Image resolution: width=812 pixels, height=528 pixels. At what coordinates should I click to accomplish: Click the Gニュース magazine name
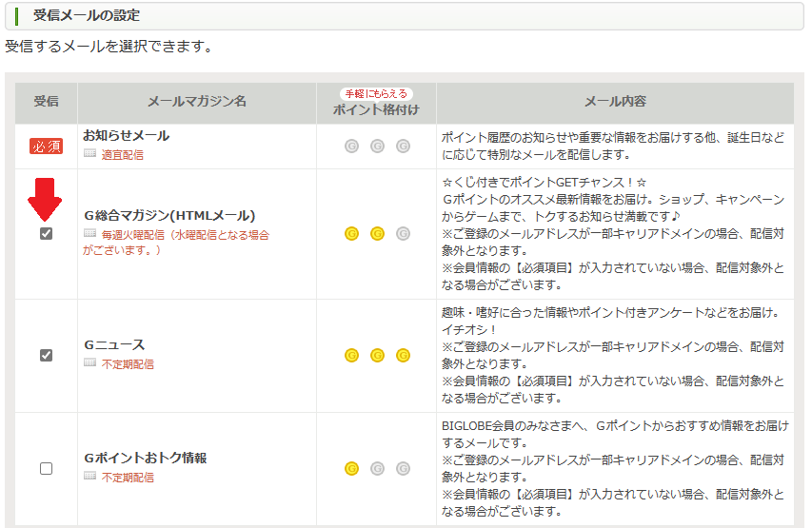[114, 344]
